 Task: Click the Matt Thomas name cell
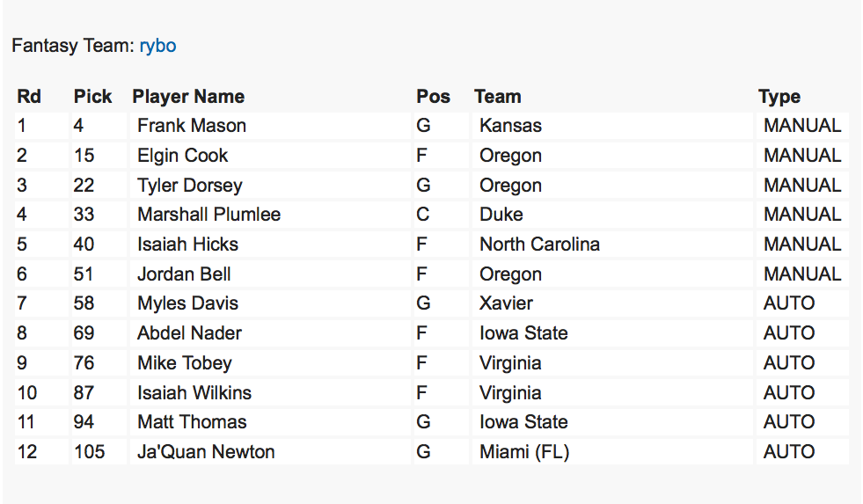tap(192, 422)
